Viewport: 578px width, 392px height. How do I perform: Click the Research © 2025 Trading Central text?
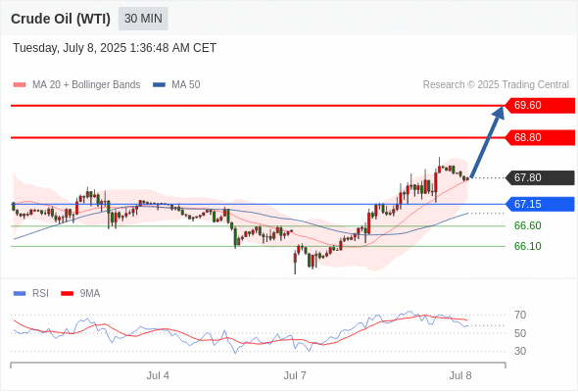pos(496,85)
